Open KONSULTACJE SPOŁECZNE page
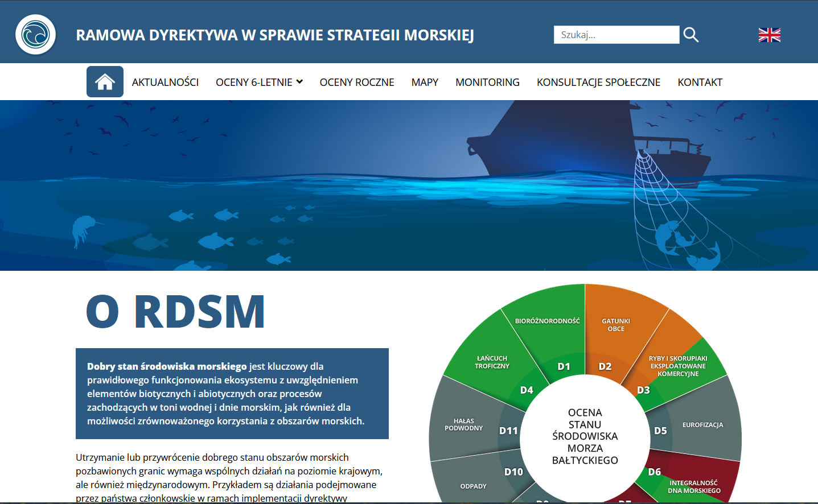This screenshot has width=818, height=504. 598,81
